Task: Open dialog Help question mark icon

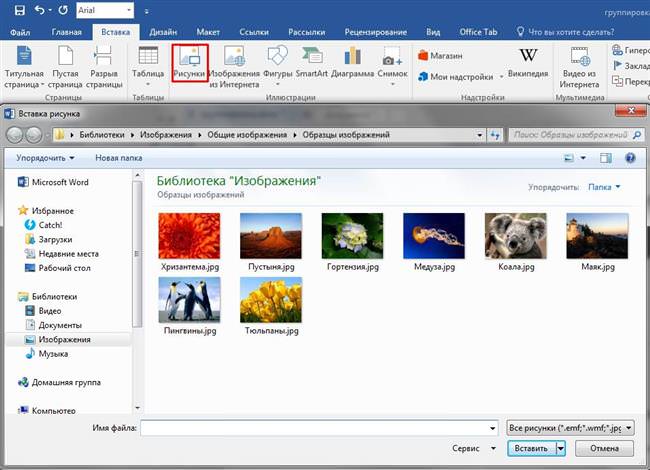Action: click(x=631, y=158)
